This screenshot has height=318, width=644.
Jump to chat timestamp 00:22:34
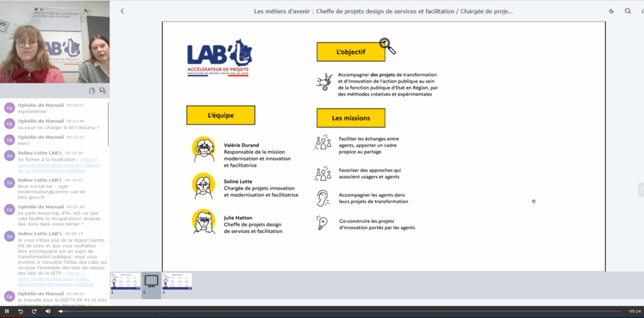(75, 207)
